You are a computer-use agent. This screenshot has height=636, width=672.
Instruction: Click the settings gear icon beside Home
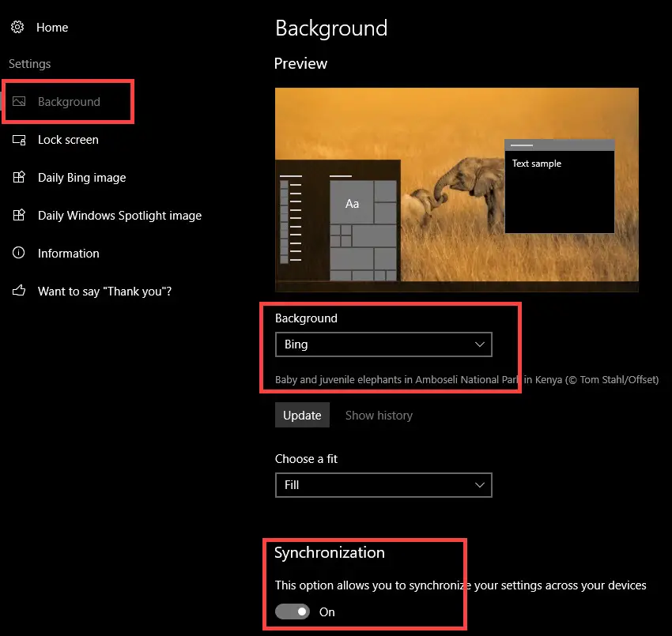click(x=17, y=27)
